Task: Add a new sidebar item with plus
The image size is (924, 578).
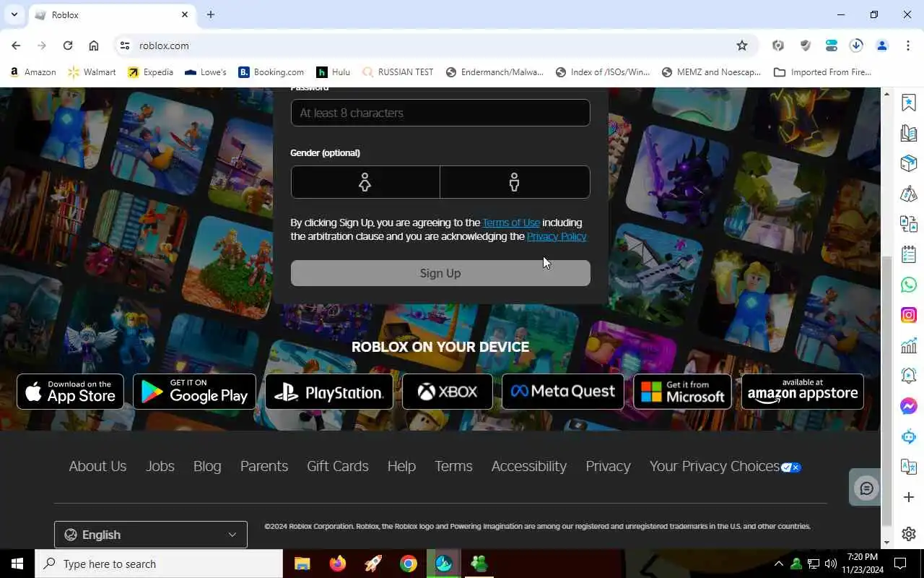Action: click(909, 497)
